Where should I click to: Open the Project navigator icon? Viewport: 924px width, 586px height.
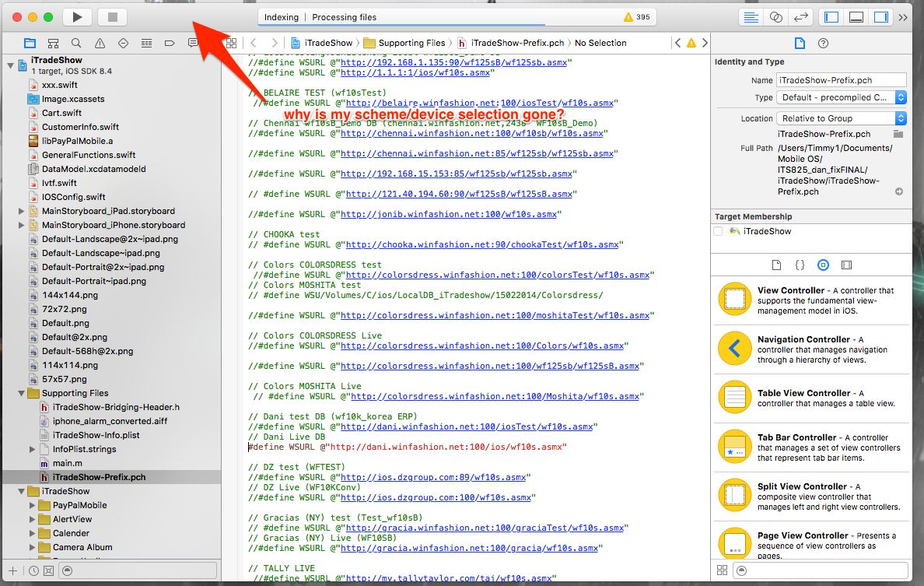point(30,43)
